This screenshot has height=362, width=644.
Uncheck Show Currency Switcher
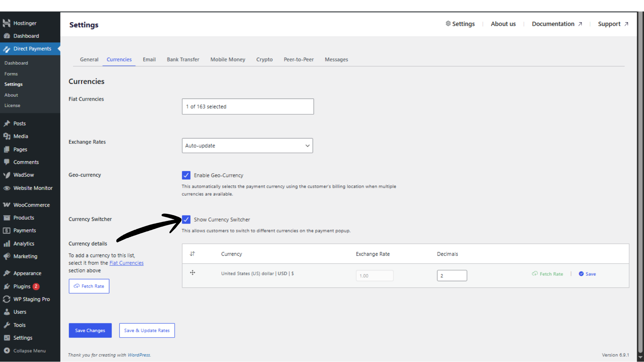(x=186, y=220)
